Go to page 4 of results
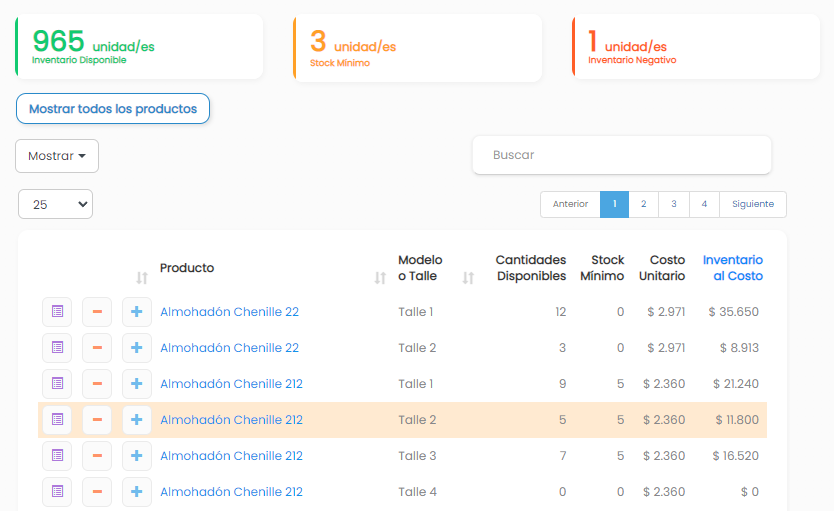834x511 pixels. tap(704, 204)
